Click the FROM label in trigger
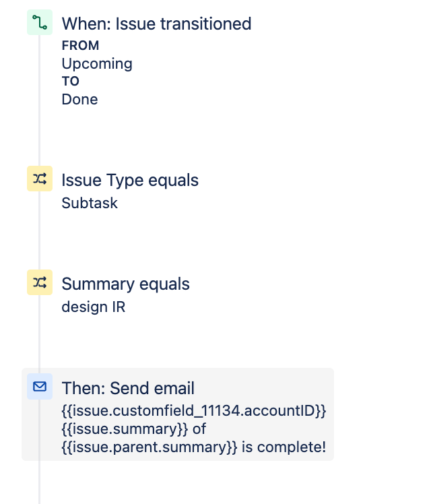This screenshot has width=431, height=504. [80, 46]
